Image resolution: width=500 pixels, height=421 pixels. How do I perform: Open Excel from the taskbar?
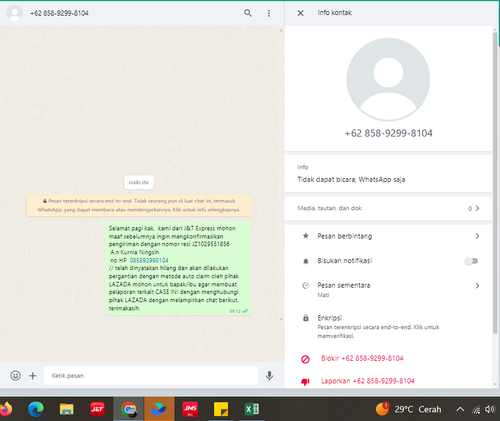click(x=252, y=409)
